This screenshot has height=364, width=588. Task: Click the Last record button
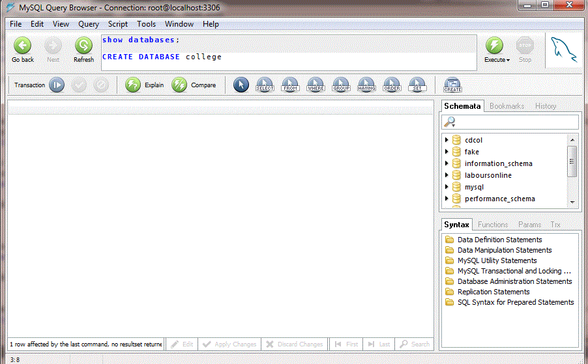pyautogui.click(x=379, y=344)
